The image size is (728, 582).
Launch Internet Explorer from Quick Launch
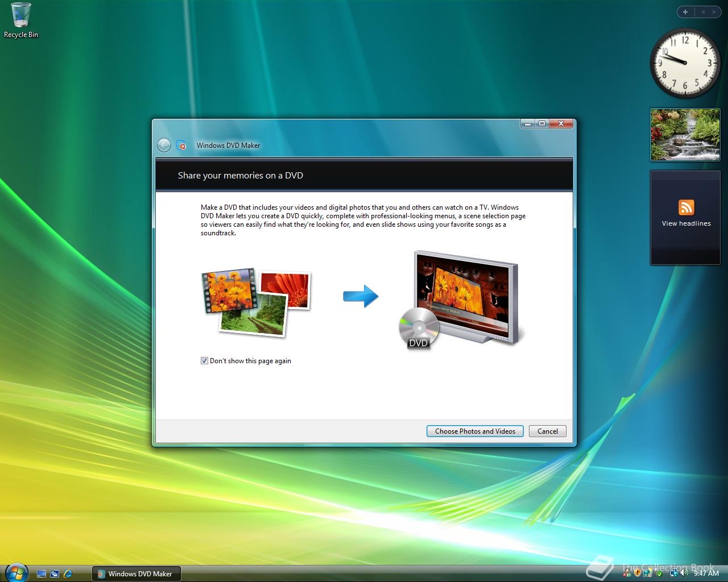pos(68,574)
